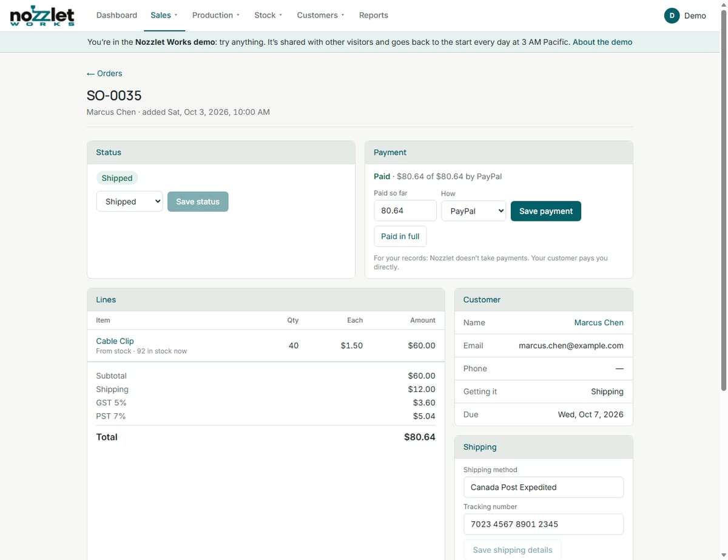This screenshot has width=728, height=560.
Task: Open the Cable Clip item link
Action: (x=115, y=341)
